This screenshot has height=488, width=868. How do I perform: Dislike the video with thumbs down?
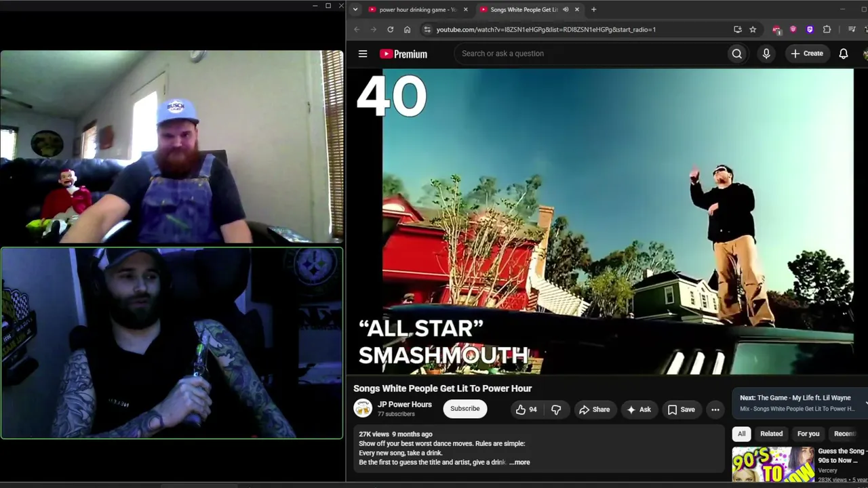point(556,409)
